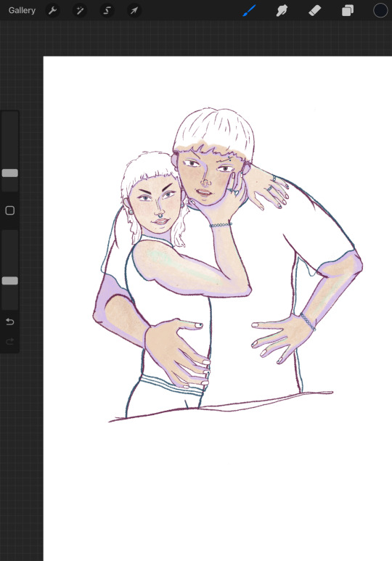This screenshot has height=561, width=392.
Task: Open the active color picker
Action: click(380, 10)
